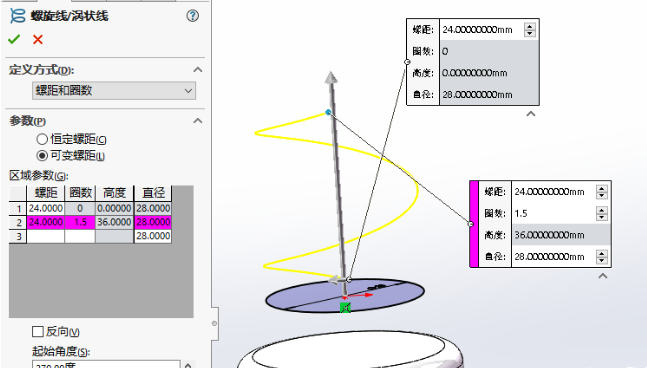This screenshot has width=647, height=368.
Task: Select row 2 直径 magenta cell 28.0000
Action: [x=153, y=222]
